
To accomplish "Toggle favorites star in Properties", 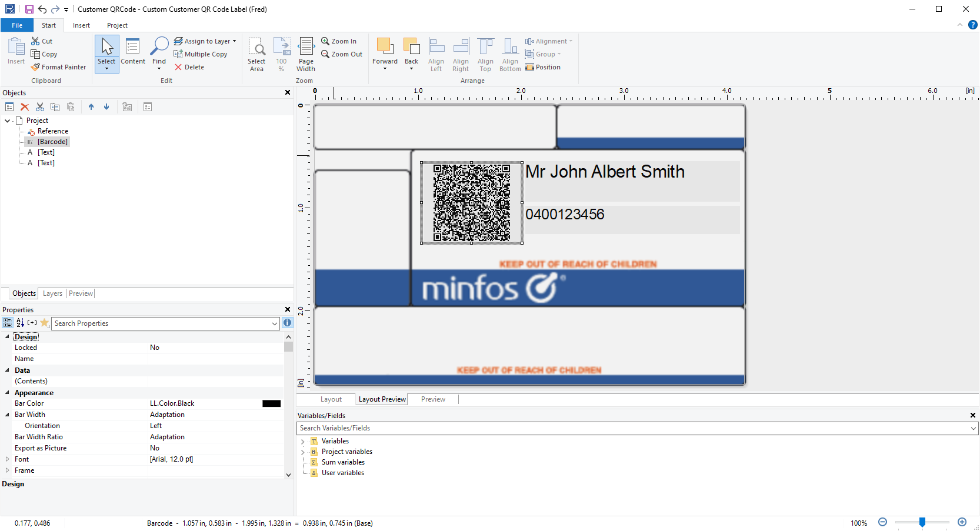I will (44, 323).
